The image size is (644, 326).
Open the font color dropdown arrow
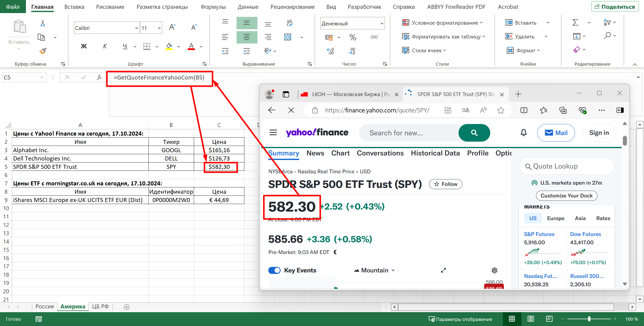pyautogui.click(x=201, y=47)
